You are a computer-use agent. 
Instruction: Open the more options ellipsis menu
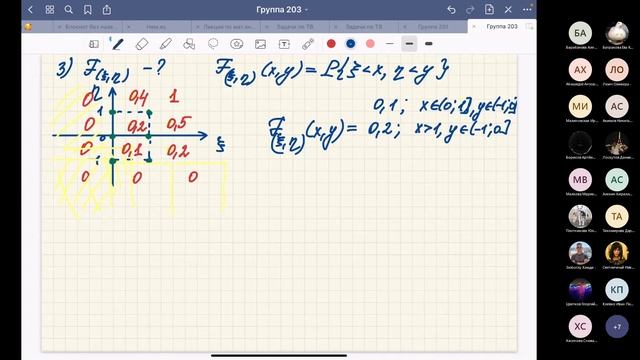pyautogui.click(x=527, y=9)
